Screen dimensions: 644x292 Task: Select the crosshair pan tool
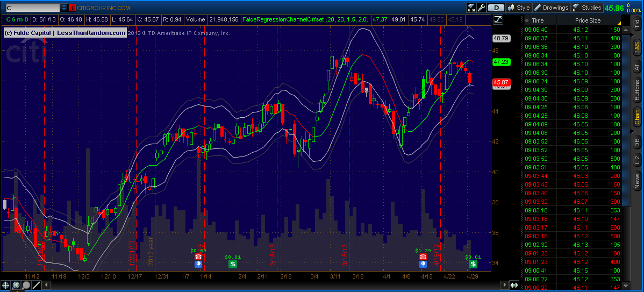(x=6, y=284)
